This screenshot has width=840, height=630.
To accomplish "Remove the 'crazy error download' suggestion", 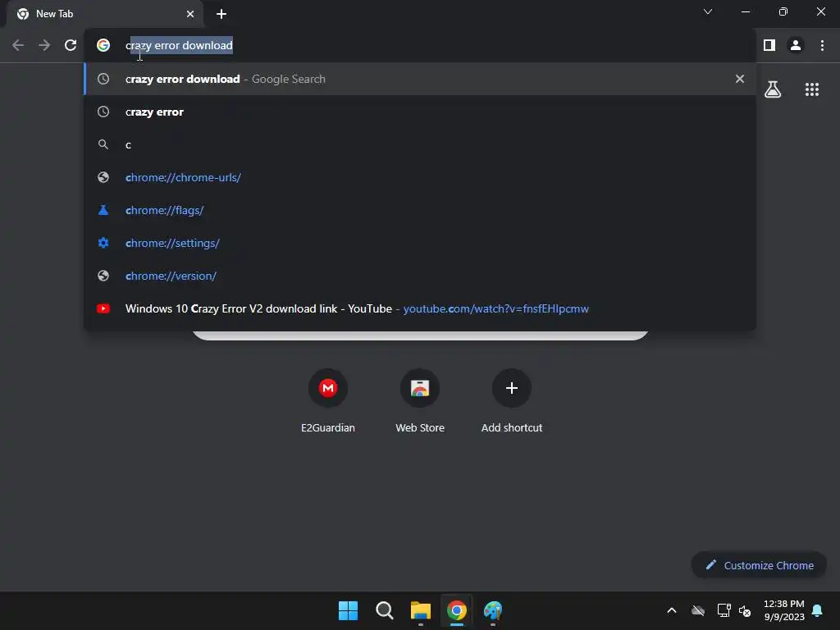I will tap(740, 79).
